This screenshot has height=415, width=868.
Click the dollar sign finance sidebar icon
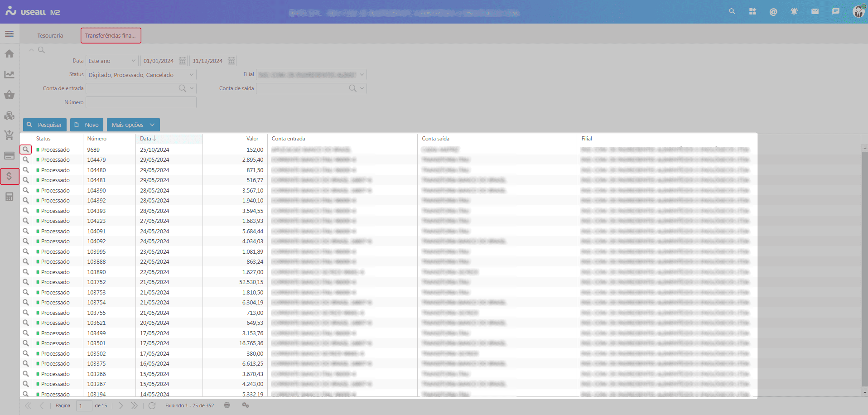[9, 176]
